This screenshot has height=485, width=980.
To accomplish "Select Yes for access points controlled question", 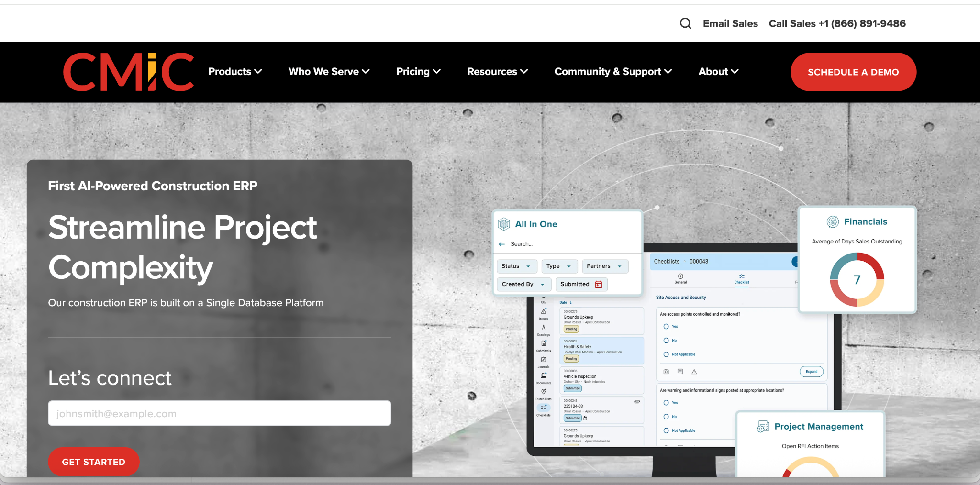I will click(666, 327).
